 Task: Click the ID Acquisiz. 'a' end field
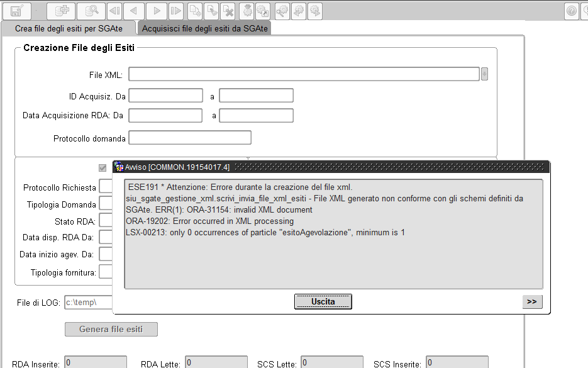point(256,96)
